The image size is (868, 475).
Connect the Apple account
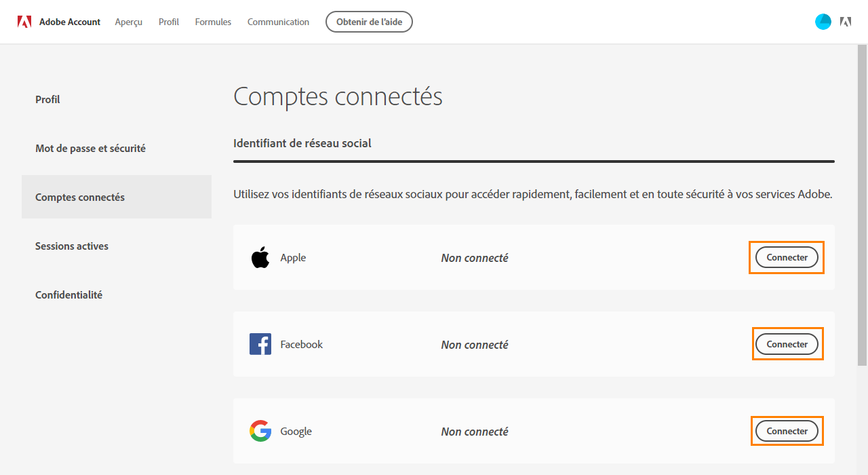pyautogui.click(x=787, y=258)
